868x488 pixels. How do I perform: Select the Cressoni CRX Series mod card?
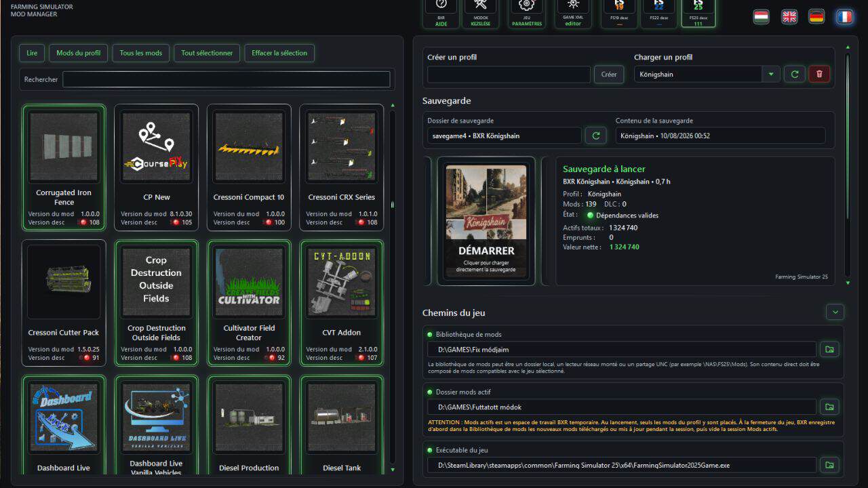point(341,167)
